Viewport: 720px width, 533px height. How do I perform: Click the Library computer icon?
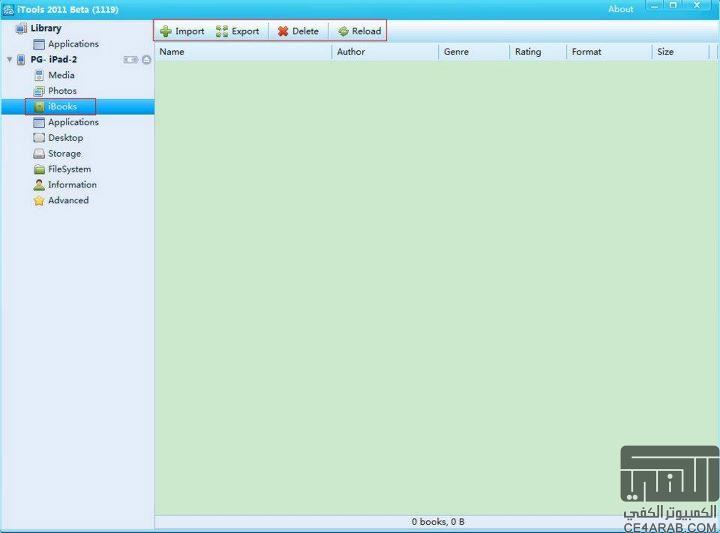click(x=21, y=28)
